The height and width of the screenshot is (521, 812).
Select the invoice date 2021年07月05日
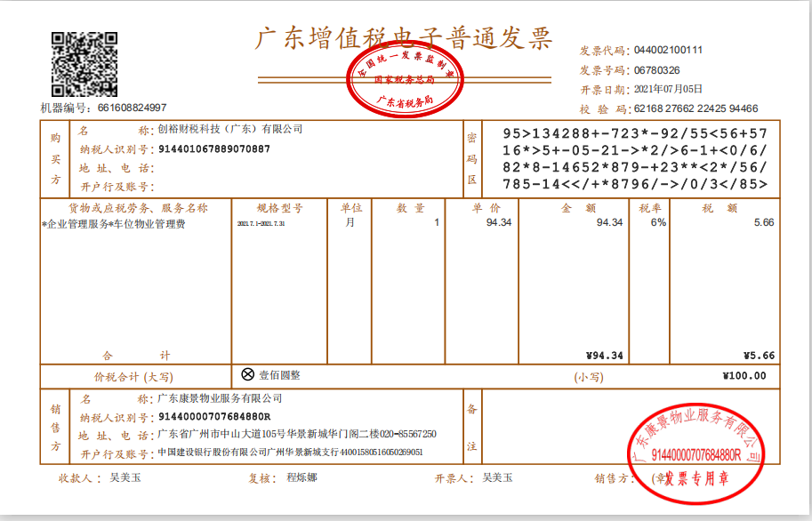coord(668,89)
